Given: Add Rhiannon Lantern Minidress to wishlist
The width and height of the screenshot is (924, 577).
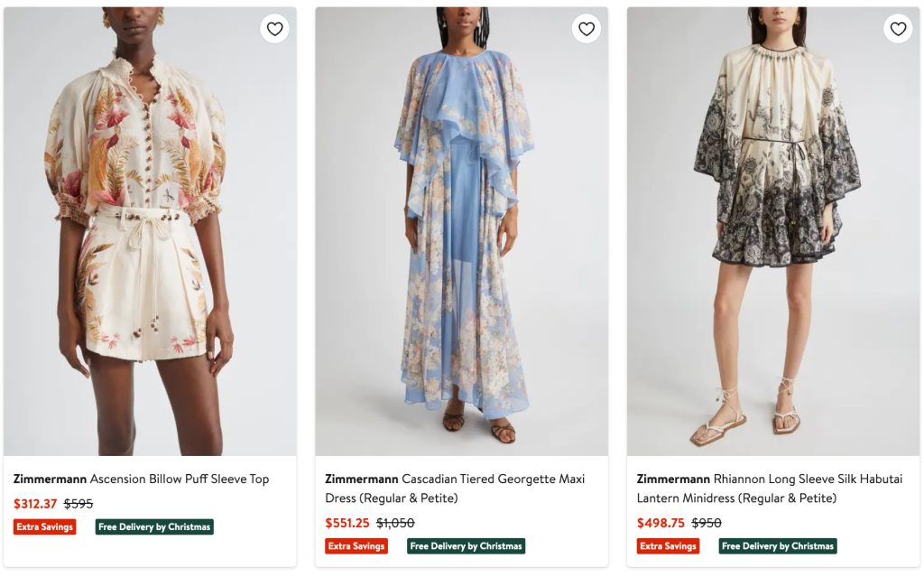Looking at the screenshot, I should tap(898, 29).
